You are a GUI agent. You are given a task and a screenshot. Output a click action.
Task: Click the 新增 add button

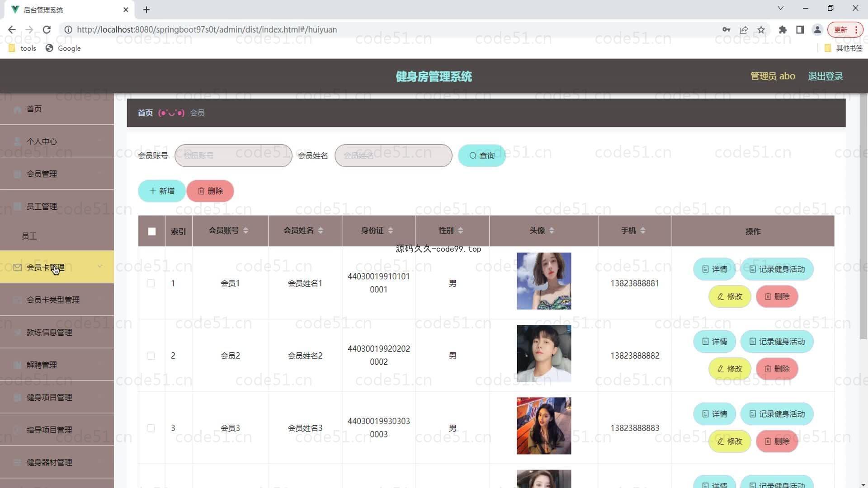[x=162, y=191]
